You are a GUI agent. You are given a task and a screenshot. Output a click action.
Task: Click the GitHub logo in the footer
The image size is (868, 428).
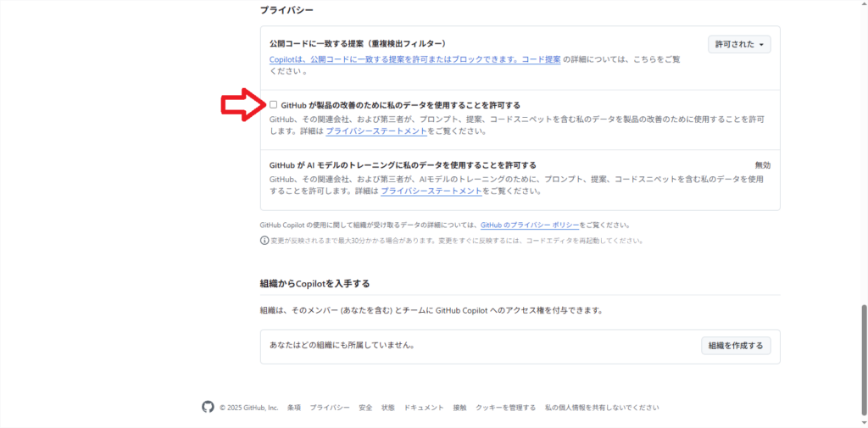click(208, 408)
